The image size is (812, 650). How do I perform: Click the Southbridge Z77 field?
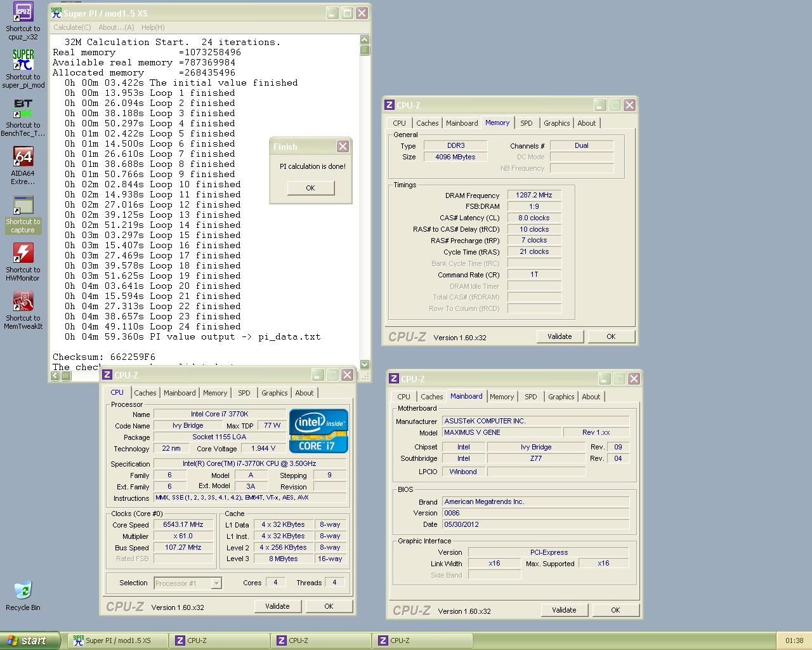pos(536,458)
